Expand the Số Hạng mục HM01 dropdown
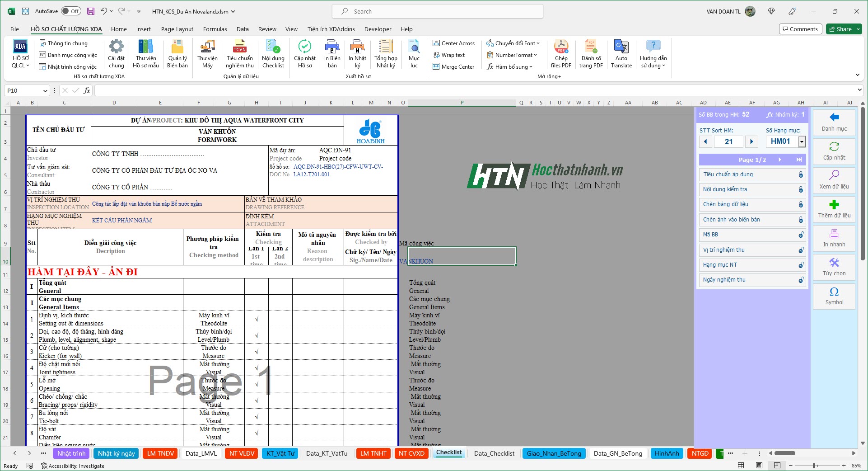Image resolution: width=868 pixels, height=471 pixels. point(802,141)
